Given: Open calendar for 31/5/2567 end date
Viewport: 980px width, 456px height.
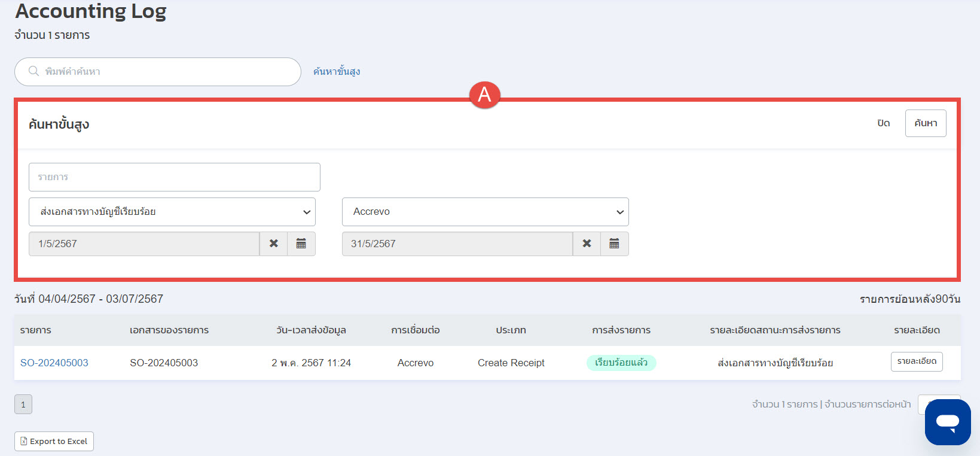Looking at the screenshot, I should pos(614,244).
